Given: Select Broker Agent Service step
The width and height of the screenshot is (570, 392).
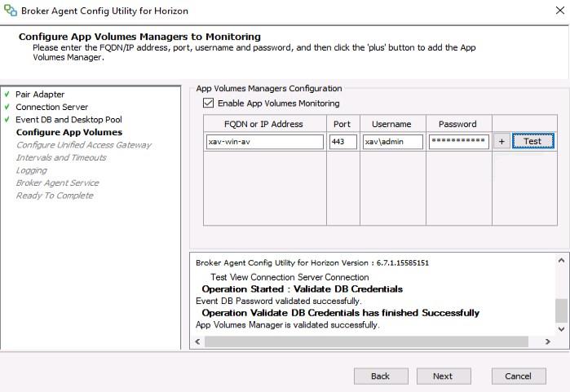Looking at the screenshot, I should (x=57, y=183).
